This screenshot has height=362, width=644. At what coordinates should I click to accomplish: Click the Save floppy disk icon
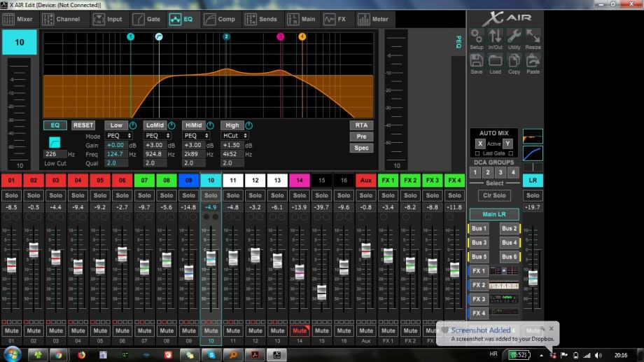(476, 60)
